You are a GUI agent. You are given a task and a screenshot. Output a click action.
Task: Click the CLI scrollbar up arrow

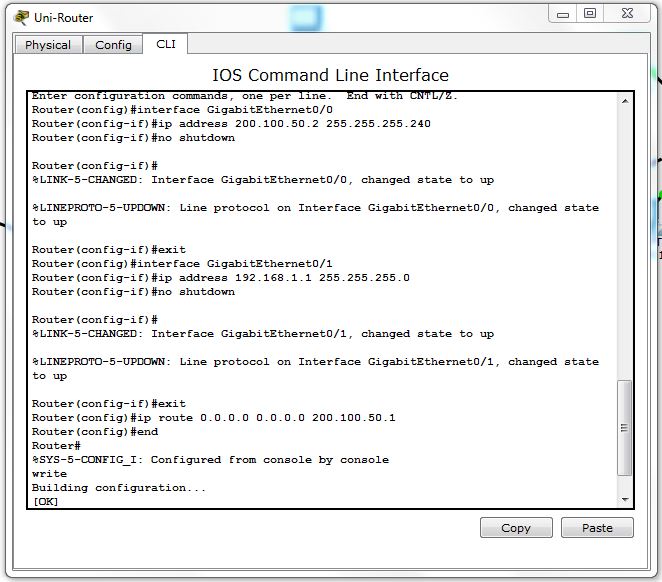point(625,101)
